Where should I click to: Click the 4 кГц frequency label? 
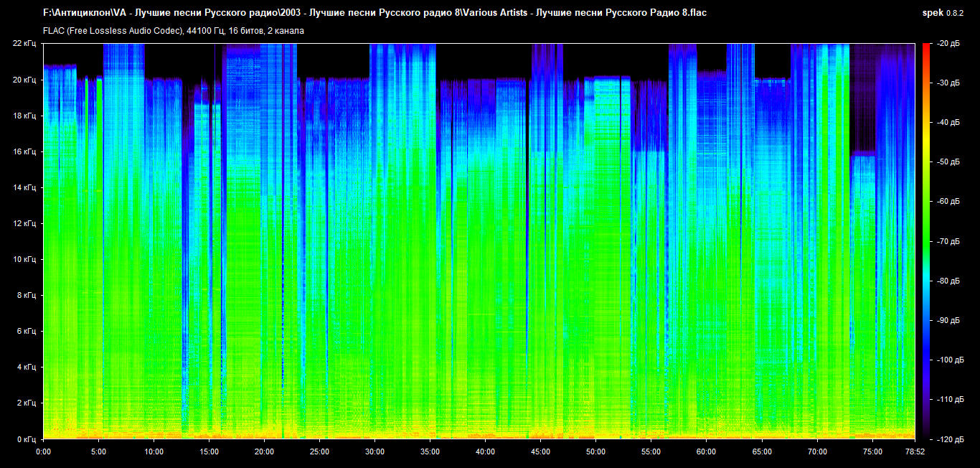pos(27,367)
